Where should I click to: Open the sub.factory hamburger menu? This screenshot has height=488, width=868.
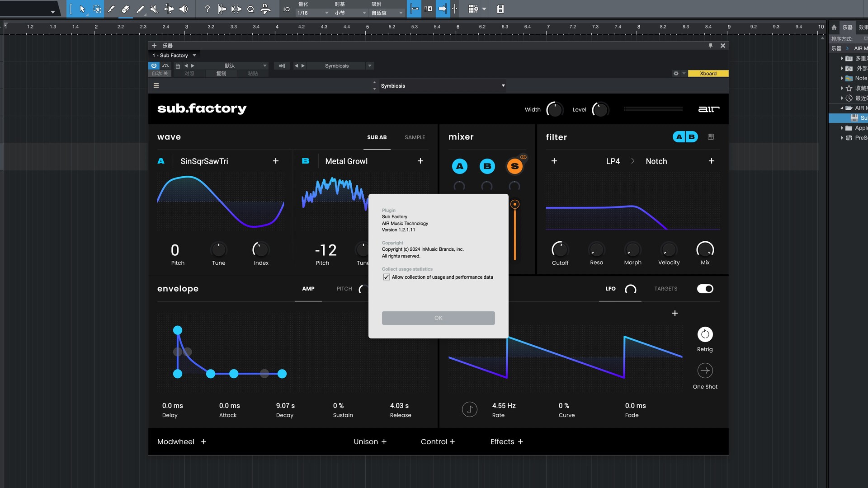point(156,85)
